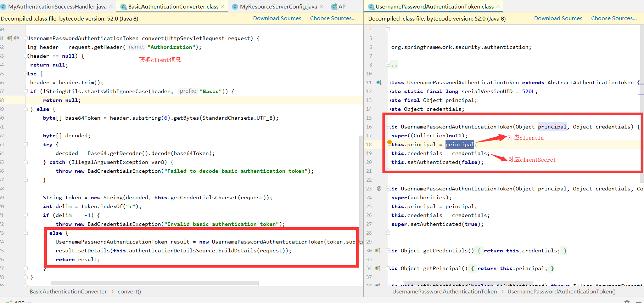This screenshot has height=303, width=644.
Task: Click the return result; statement
Action: 78,259
